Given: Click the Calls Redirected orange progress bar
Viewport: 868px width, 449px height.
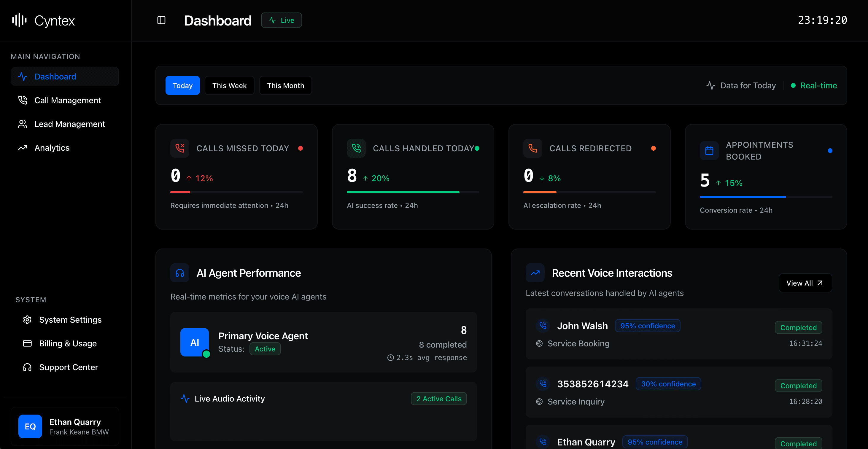Looking at the screenshot, I should (x=590, y=192).
